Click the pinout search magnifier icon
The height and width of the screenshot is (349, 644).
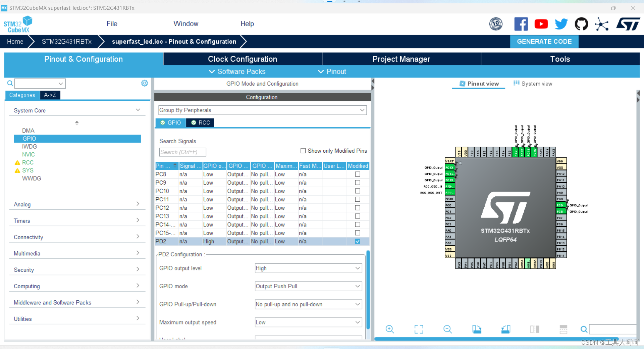tap(584, 329)
